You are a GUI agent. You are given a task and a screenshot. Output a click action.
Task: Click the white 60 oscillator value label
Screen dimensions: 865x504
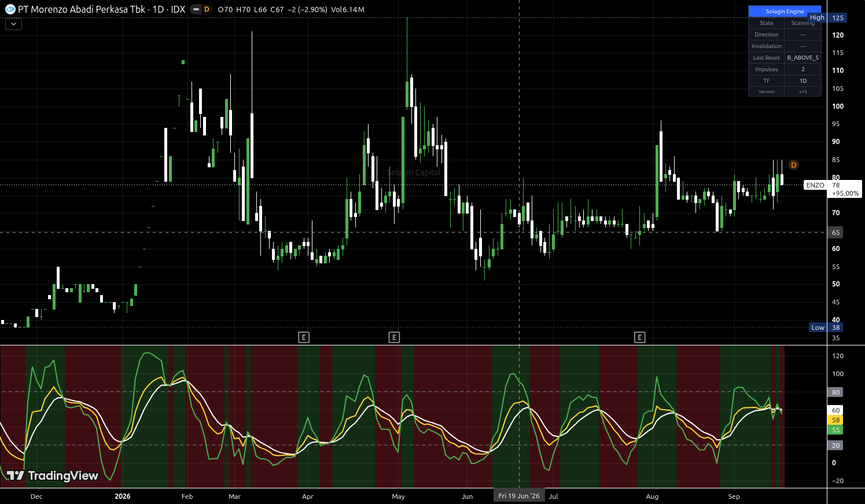click(x=835, y=410)
